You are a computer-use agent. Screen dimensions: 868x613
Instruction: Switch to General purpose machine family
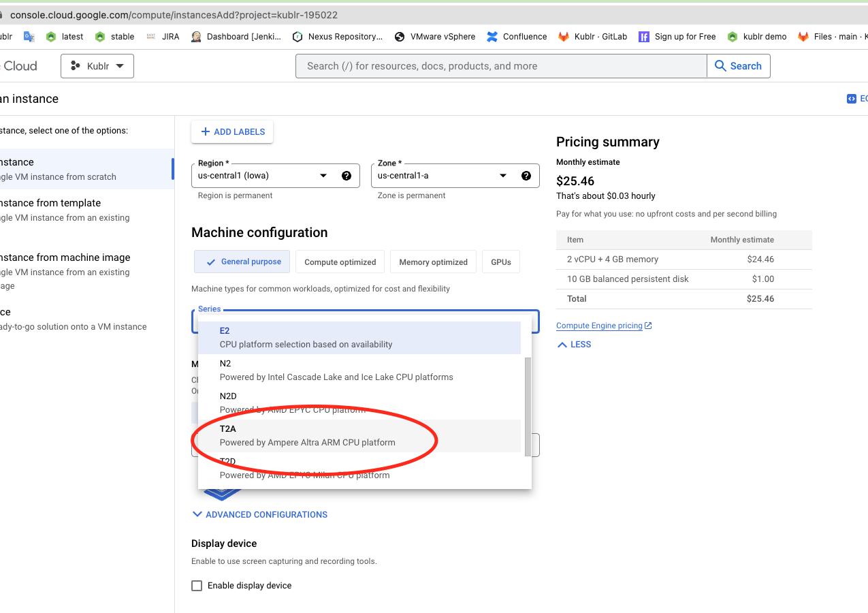[x=242, y=262]
